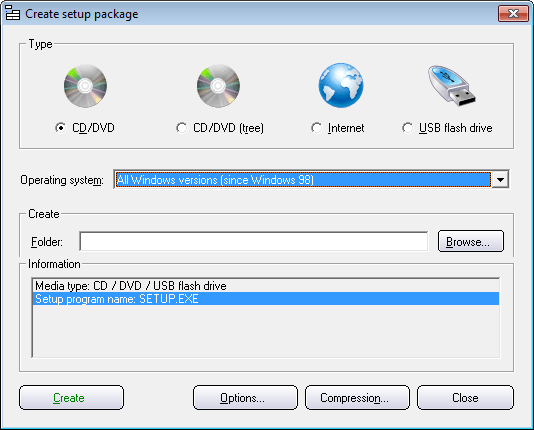
Task: Open the Options... dialog
Action: (245, 398)
